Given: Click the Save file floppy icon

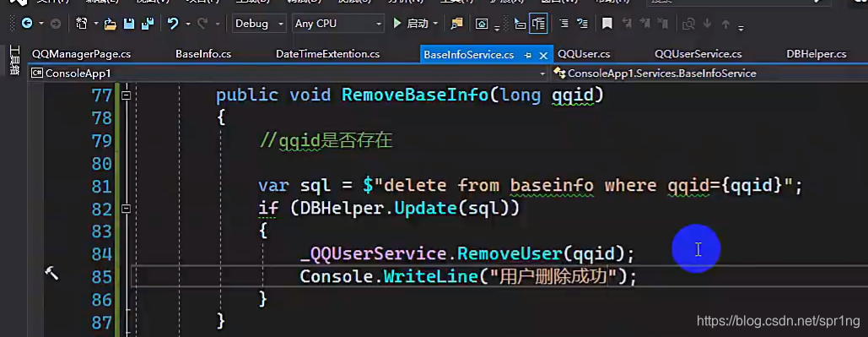Looking at the screenshot, I should [x=129, y=24].
